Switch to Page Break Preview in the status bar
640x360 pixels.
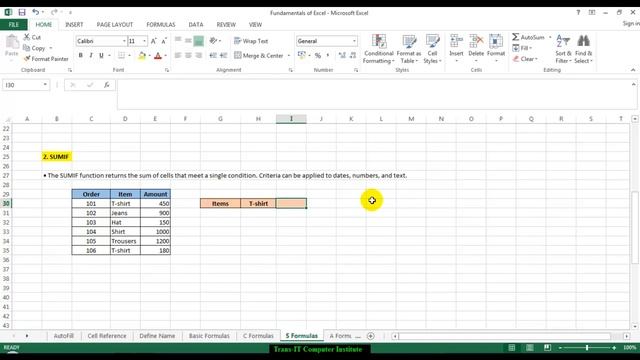547,348
